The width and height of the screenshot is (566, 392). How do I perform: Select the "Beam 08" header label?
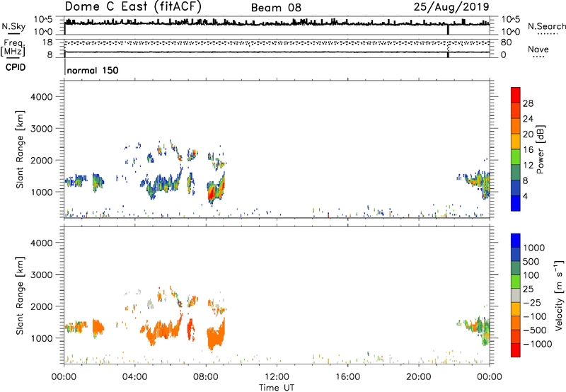(276, 8)
